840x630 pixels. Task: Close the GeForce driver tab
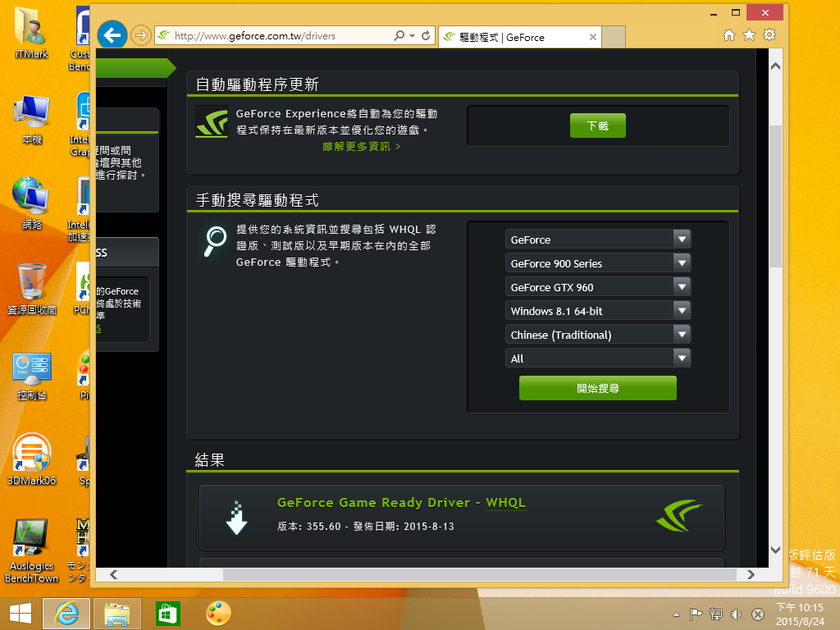click(592, 37)
